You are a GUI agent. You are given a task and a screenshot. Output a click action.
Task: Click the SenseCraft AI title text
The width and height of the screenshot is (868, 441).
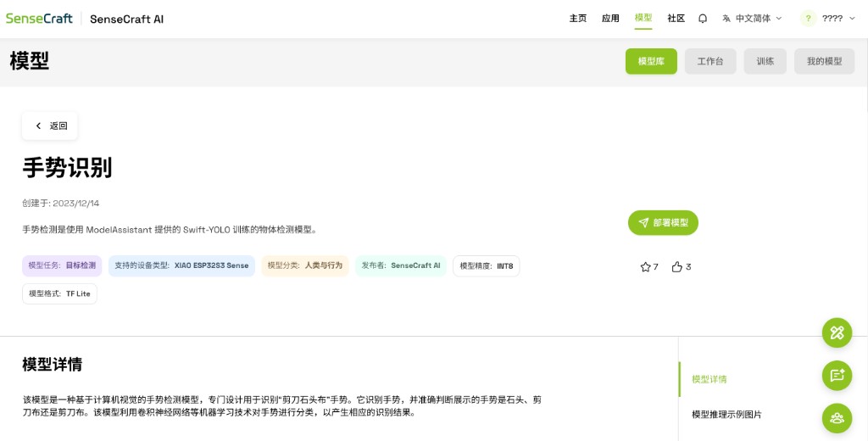[127, 19]
